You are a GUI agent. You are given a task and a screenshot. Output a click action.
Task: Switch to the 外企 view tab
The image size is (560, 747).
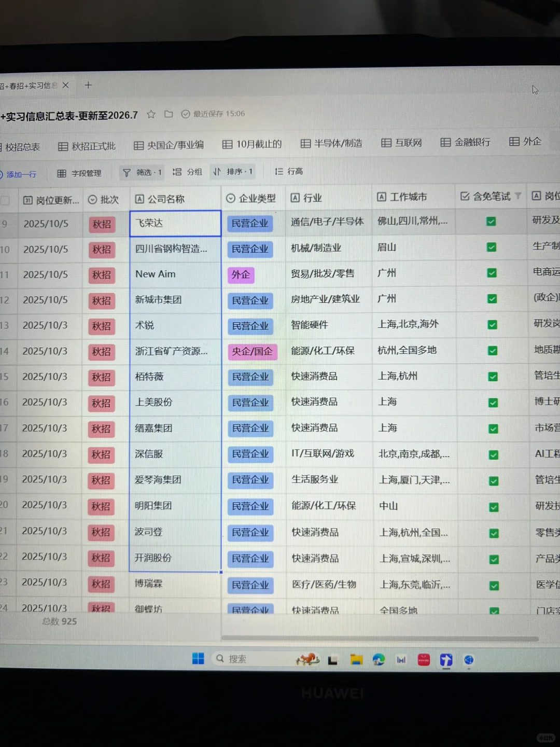click(525, 141)
